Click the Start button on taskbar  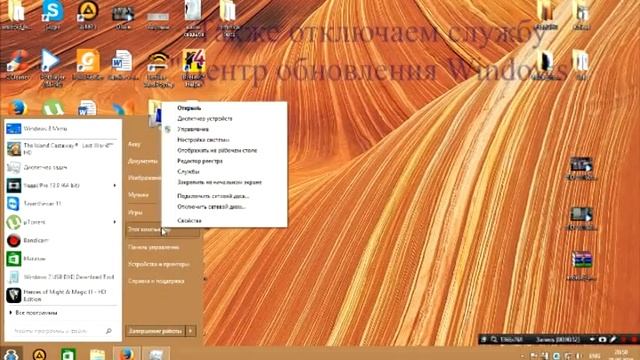click(x=11, y=354)
